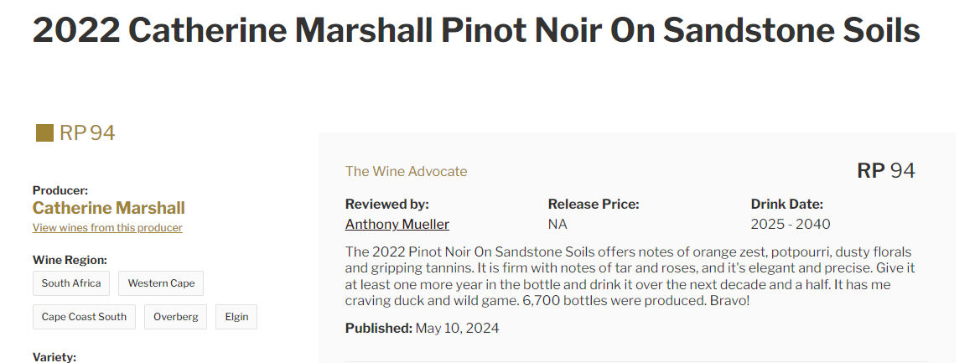Click the RP 94 score beside gold square
The image size is (980, 363).
click(87, 133)
